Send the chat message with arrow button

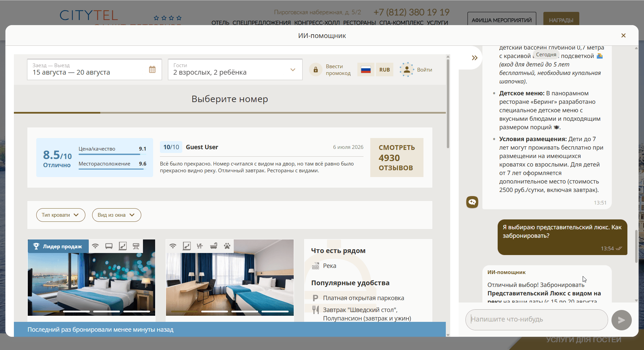point(621,320)
